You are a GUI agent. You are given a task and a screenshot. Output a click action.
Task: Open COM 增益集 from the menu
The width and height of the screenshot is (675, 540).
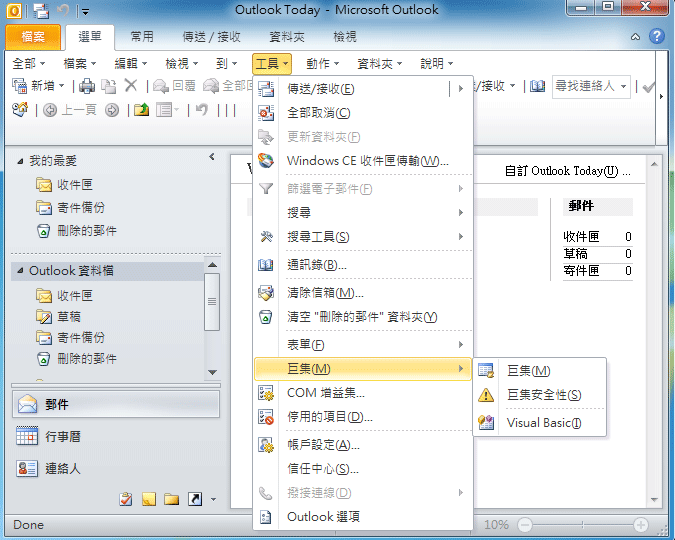[x=362, y=393]
